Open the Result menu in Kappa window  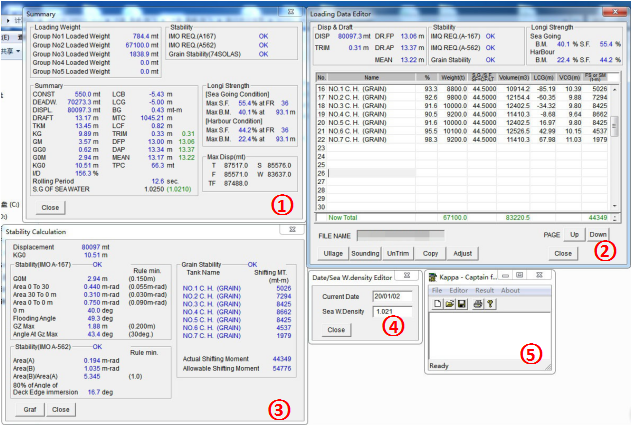484,291
